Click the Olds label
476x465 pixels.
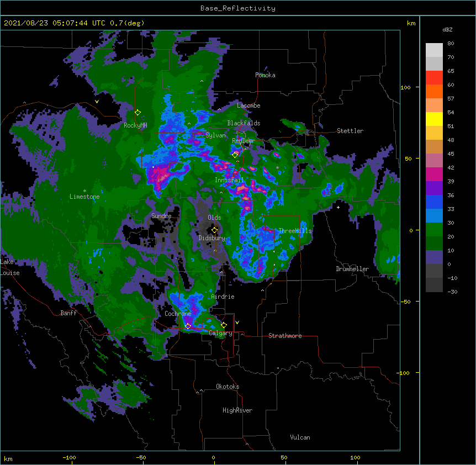(x=214, y=218)
